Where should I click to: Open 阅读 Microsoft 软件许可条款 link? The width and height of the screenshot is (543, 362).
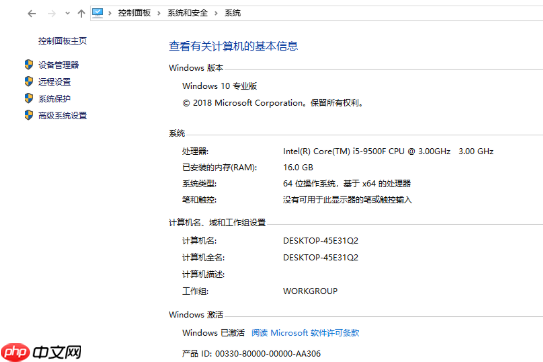point(305,333)
